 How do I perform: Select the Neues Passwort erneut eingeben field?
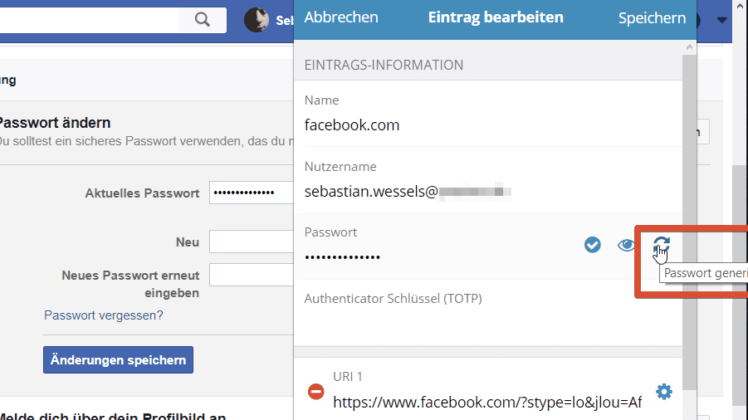(250, 275)
